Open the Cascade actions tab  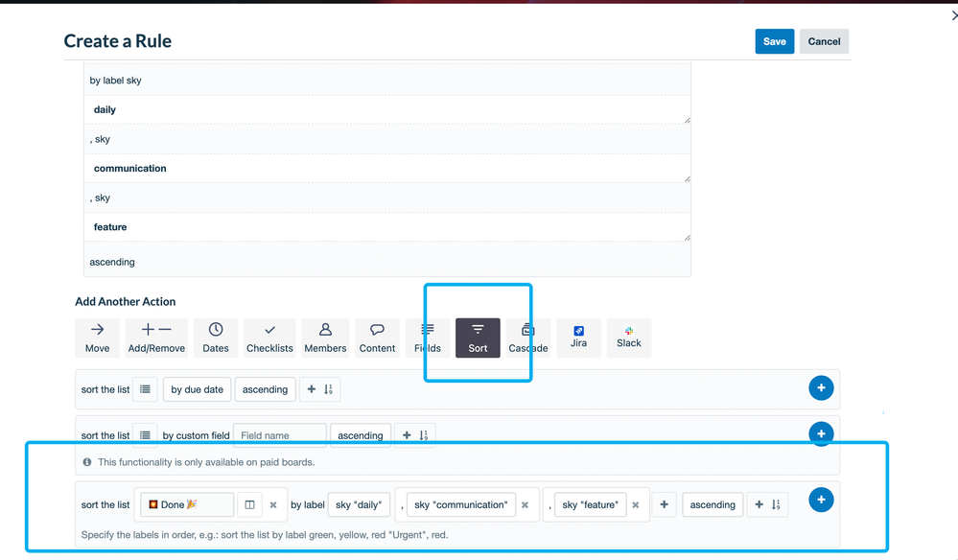(x=527, y=338)
